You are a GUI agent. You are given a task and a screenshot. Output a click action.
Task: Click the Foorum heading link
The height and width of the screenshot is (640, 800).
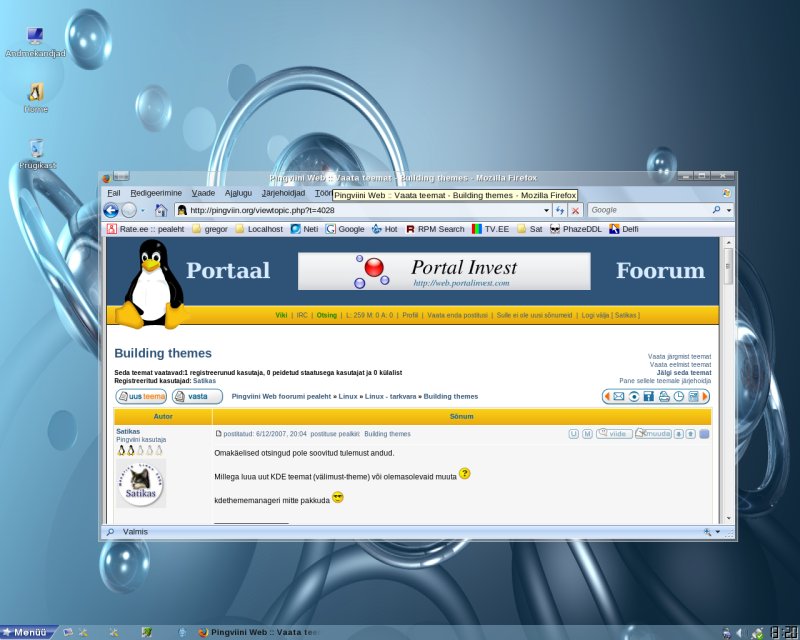pos(660,270)
